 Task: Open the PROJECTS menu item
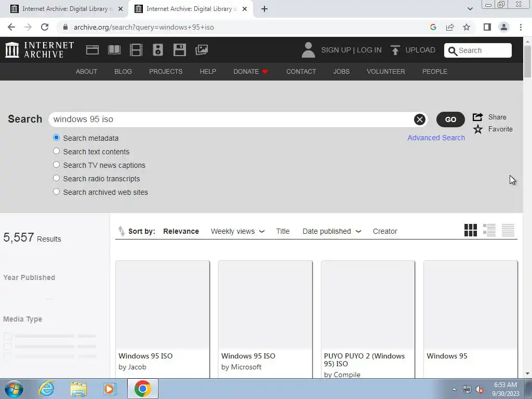166,72
